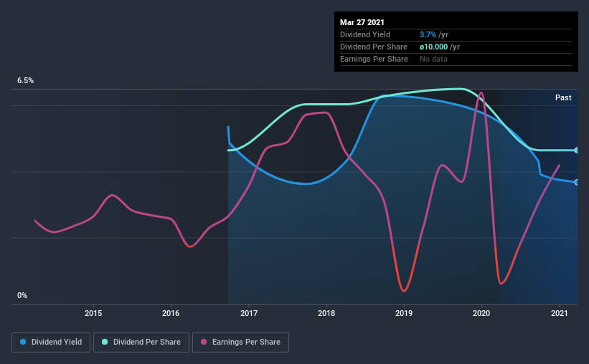
Task: Click the 6.5% y-axis label
Action: (26, 81)
